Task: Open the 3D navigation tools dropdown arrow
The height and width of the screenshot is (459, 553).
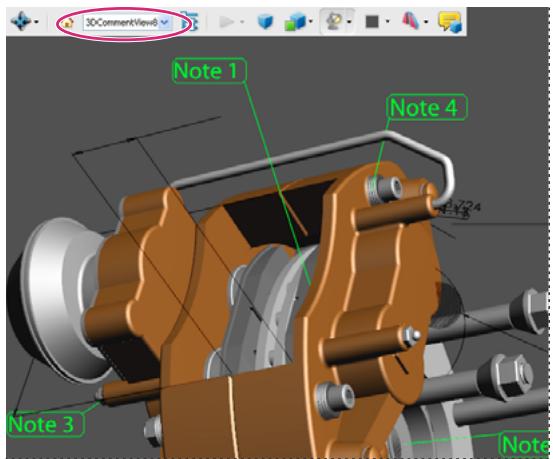Action: [37, 22]
